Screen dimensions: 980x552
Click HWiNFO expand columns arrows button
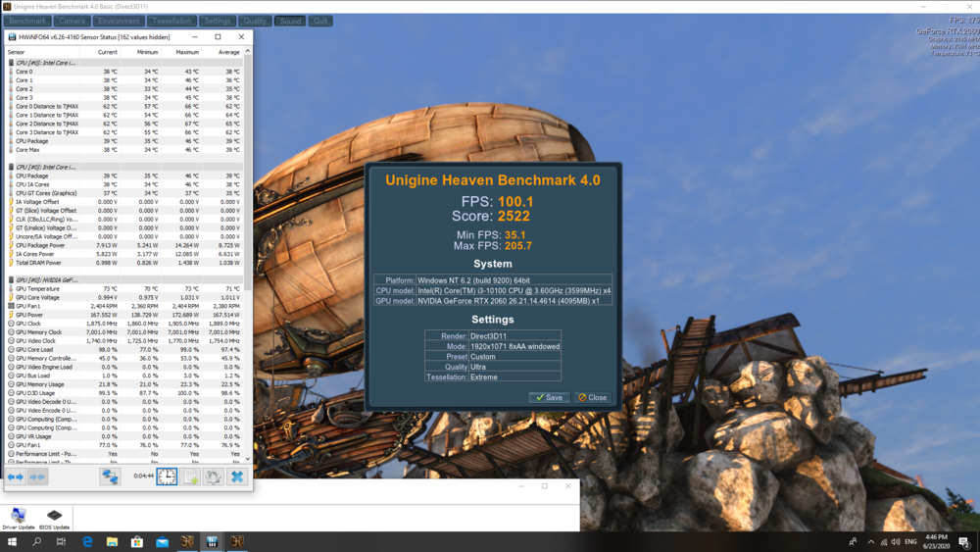tap(16, 477)
